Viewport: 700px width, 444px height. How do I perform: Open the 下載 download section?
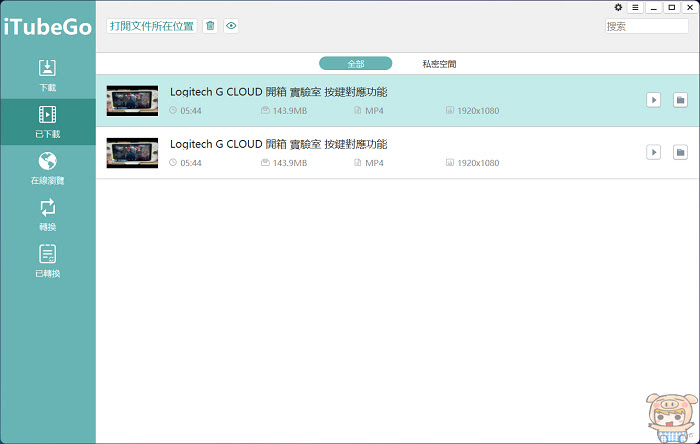(x=47, y=75)
